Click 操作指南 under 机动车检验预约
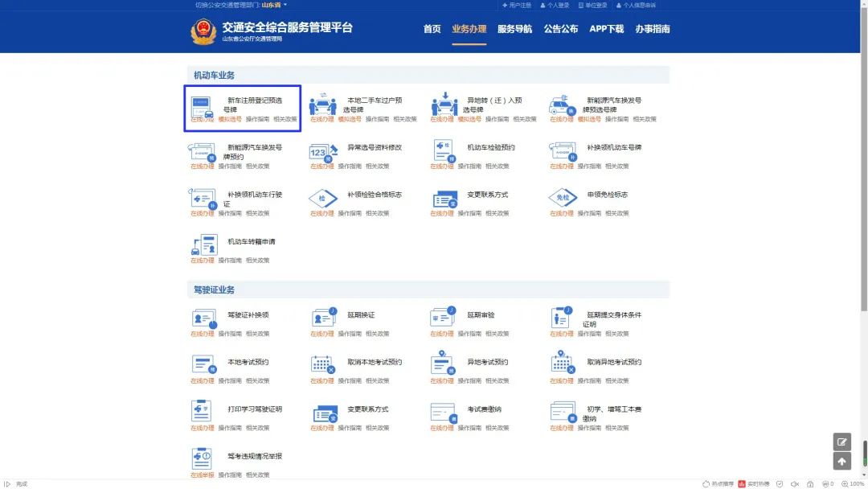868x489 pixels. (x=469, y=166)
